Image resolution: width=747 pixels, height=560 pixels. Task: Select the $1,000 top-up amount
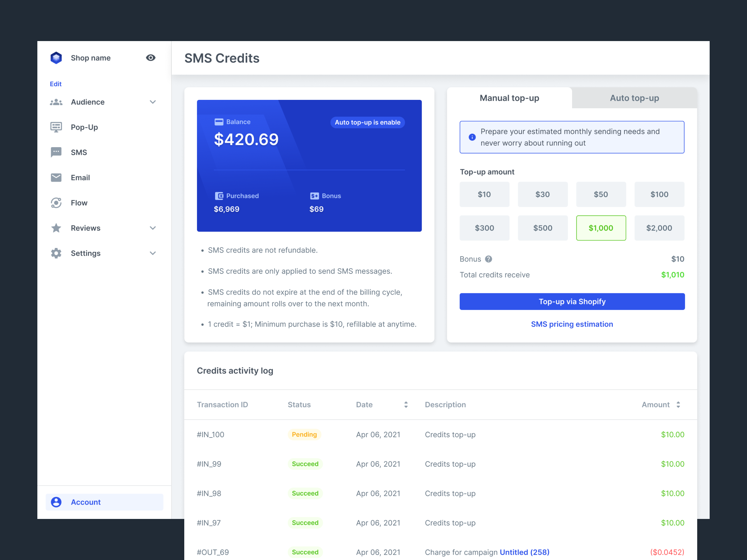[601, 228]
